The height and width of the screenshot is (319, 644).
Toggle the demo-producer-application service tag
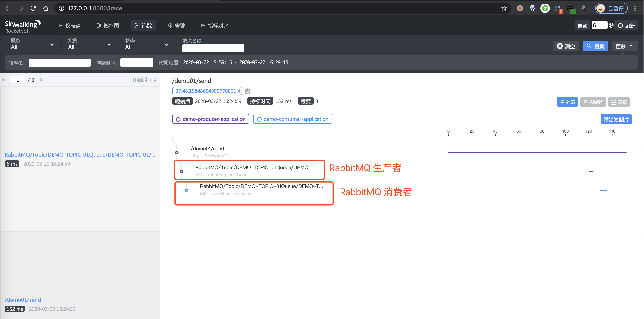(x=211, y=119)
